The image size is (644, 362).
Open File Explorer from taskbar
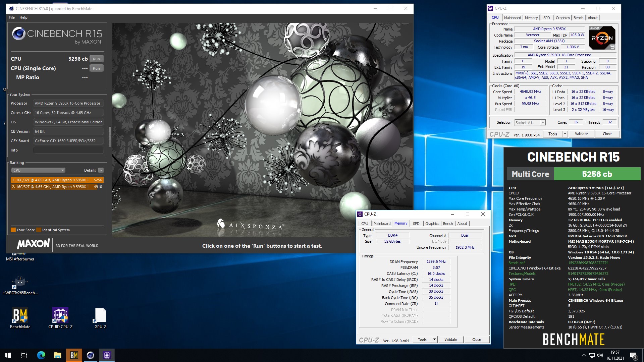[x=58, y=355]
